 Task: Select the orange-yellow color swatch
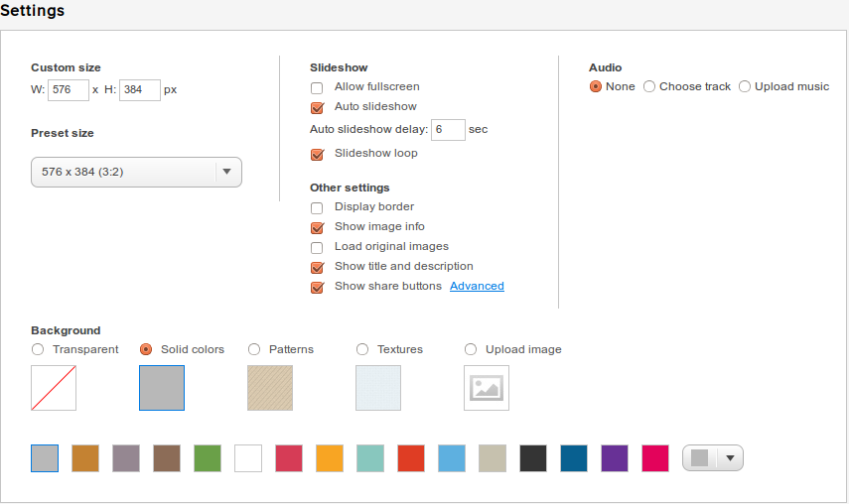click(x=330, y=458)
